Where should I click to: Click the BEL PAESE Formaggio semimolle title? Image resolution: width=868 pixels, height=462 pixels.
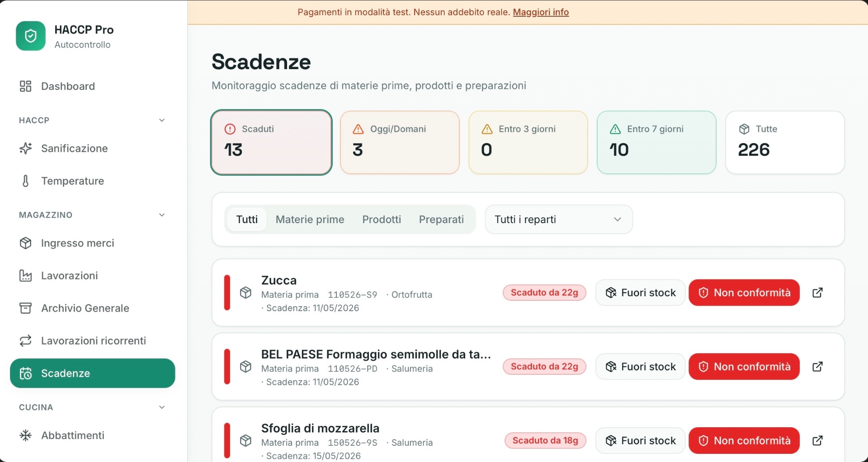376,355
